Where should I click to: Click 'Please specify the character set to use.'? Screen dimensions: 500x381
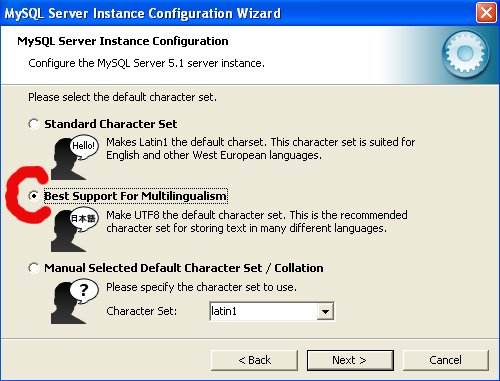(x=201, y=287)
